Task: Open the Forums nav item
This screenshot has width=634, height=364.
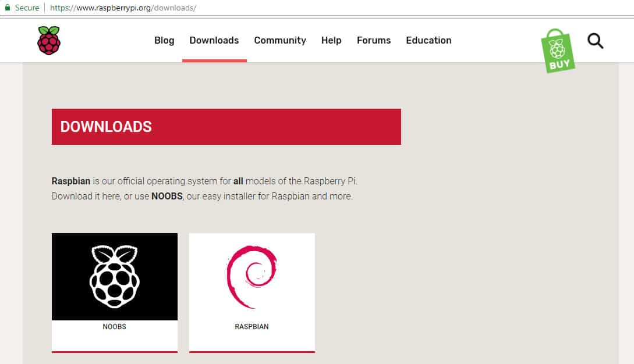Action: 374,40
